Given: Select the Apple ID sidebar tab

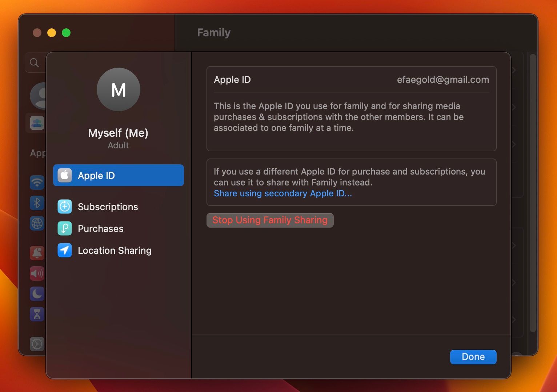Looking at the screenshot, I should point(119,175).
